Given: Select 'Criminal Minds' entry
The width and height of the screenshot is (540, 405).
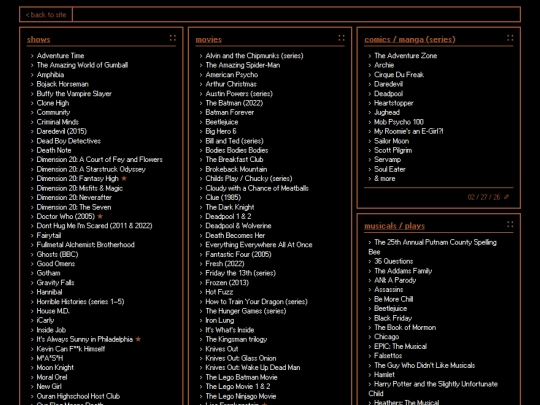Looking at the screenshot, I should click(58, 122).
